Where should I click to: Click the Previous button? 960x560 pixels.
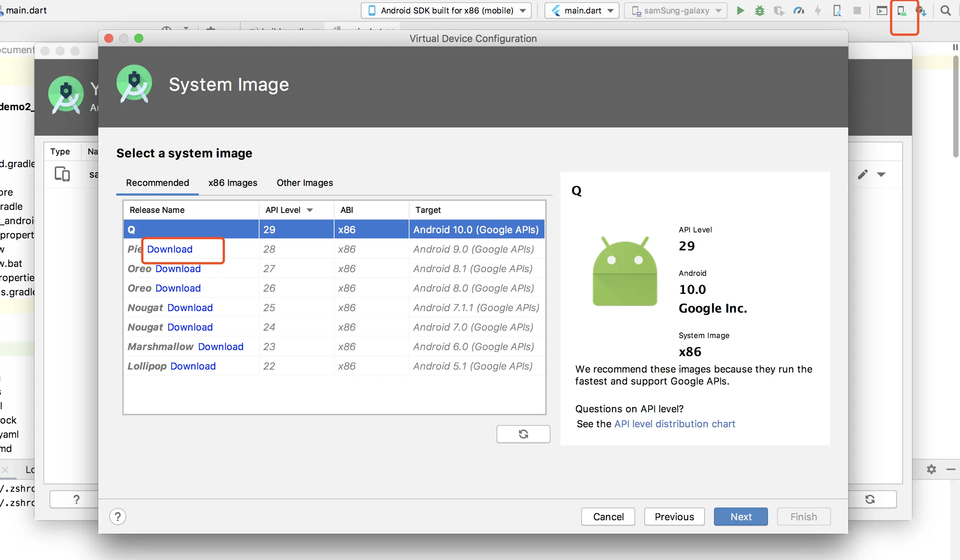click(674, 517)
